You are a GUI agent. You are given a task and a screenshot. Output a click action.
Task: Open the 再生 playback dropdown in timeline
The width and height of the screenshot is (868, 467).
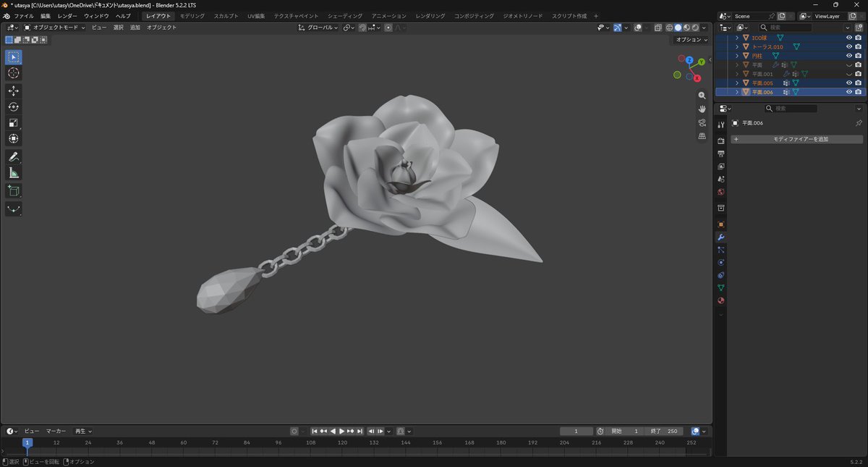tap(83, 431)
